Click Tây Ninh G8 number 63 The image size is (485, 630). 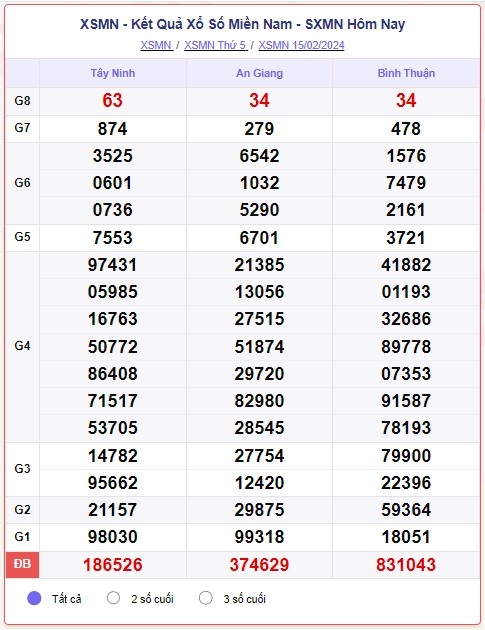pos(113,100)
